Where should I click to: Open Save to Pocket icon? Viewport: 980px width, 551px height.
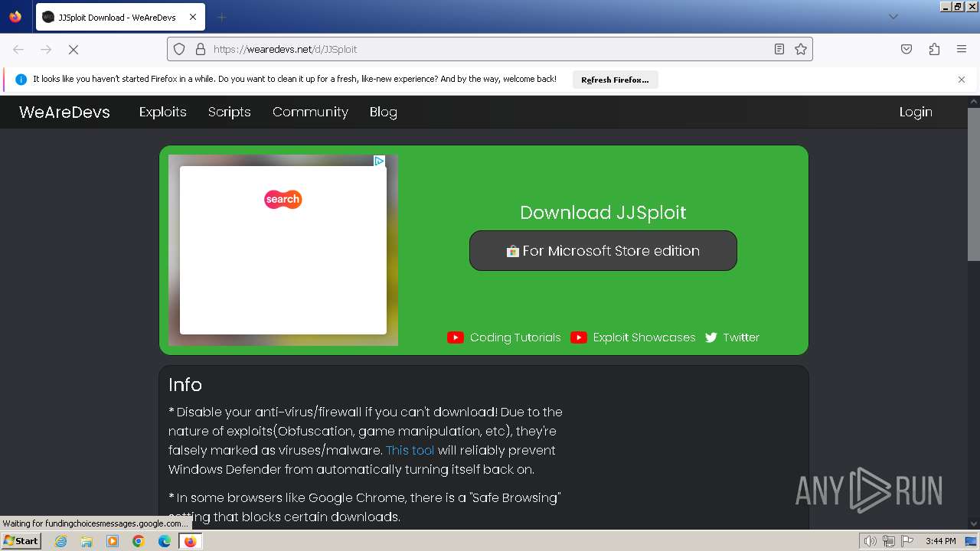coord(906,49)
